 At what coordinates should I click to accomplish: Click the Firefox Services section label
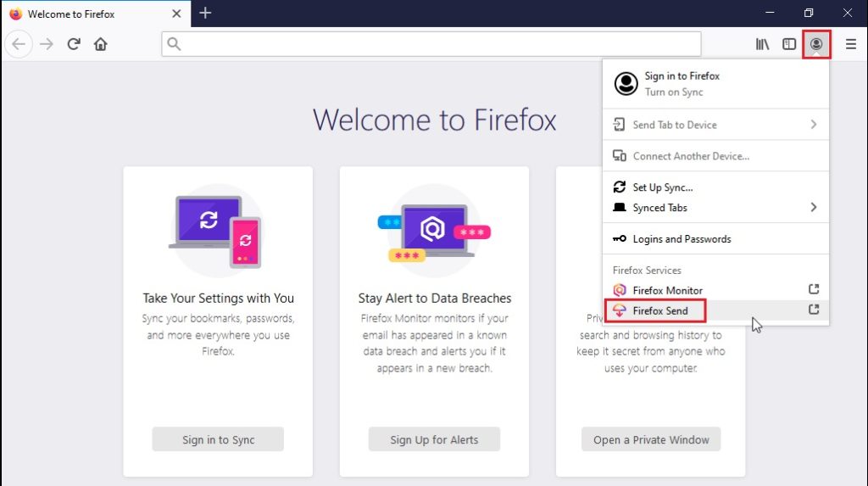click(647, 271)
